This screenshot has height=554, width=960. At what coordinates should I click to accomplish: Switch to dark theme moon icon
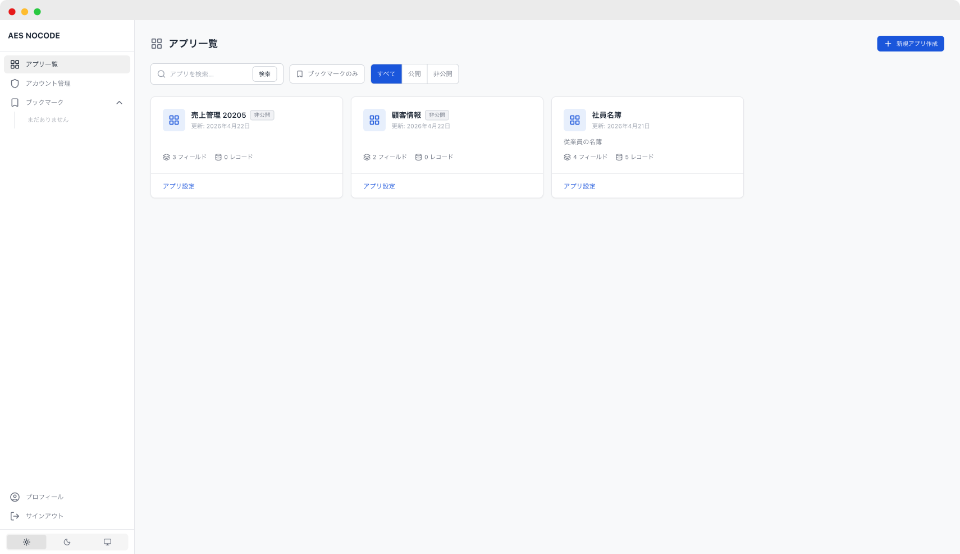67,542
